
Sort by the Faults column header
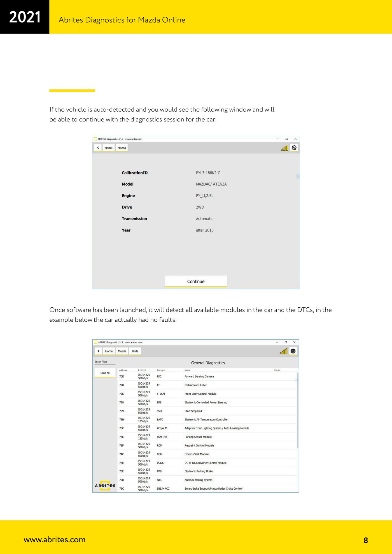(x=277, y=370)
